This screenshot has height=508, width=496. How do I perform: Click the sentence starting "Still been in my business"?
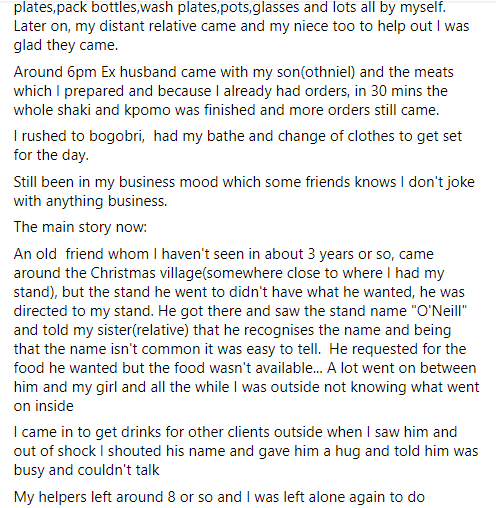point(244,192)
